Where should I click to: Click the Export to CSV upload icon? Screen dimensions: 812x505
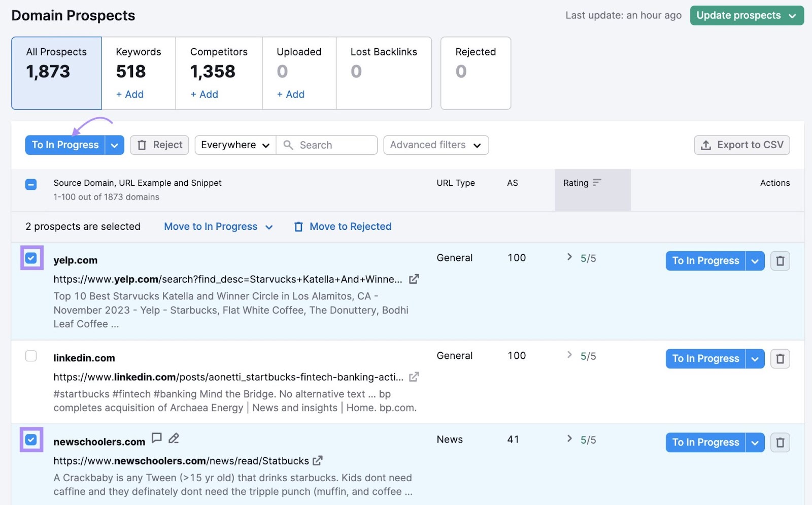pos(706,145)
